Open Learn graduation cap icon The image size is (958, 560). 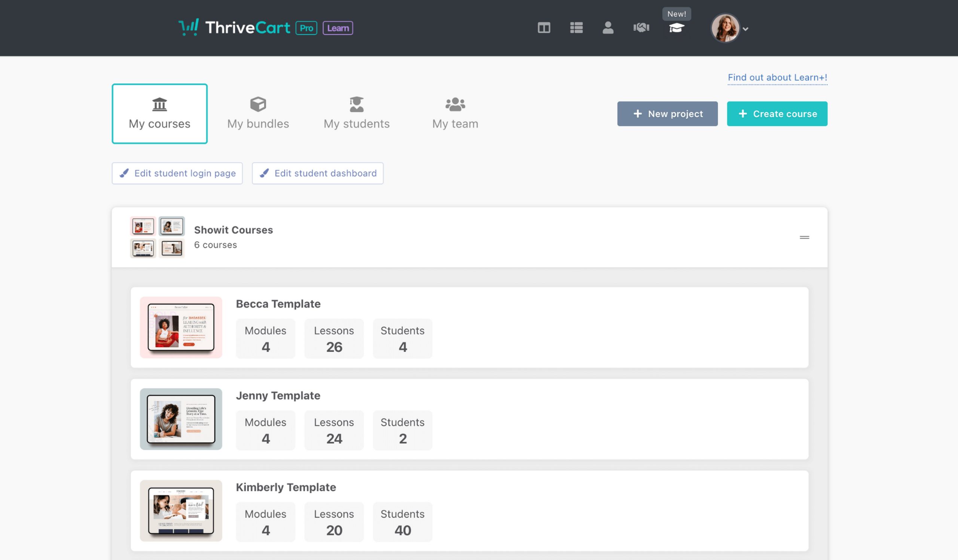[676, 28]
